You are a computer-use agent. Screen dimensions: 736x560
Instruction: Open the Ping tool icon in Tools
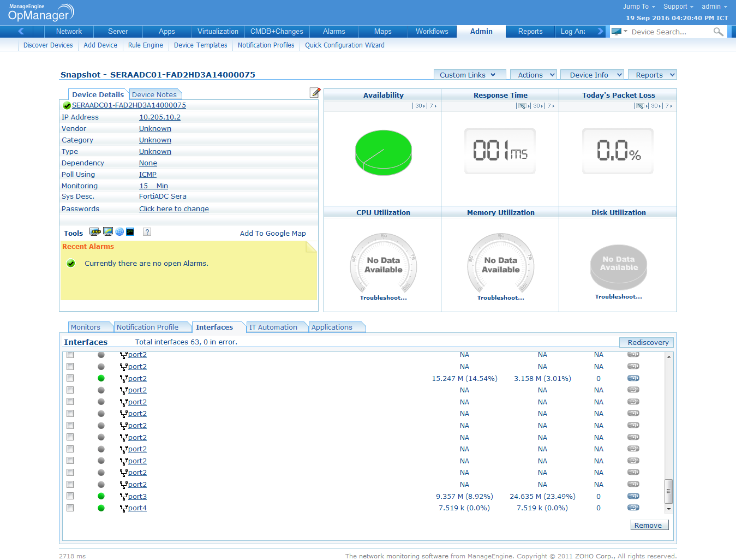(95, 232)
